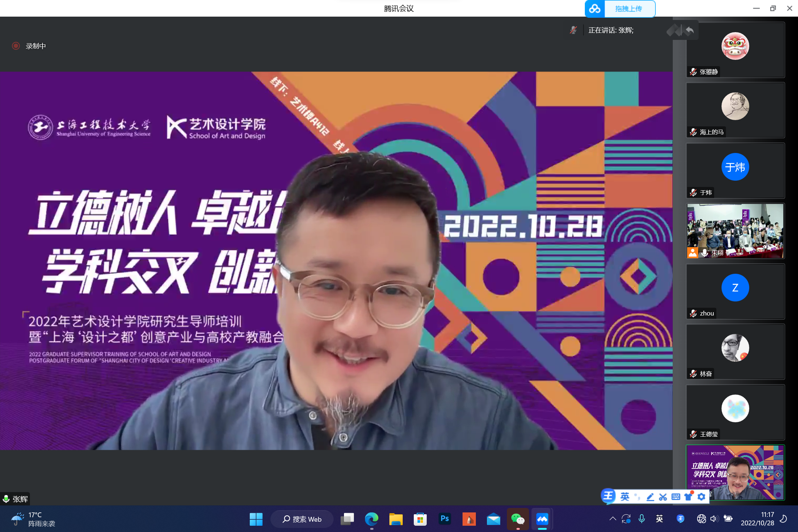Viewport: 798px width, 532px height.
Task: Click the orange host icon on 朱翔 tile
Action: (692, 253)
